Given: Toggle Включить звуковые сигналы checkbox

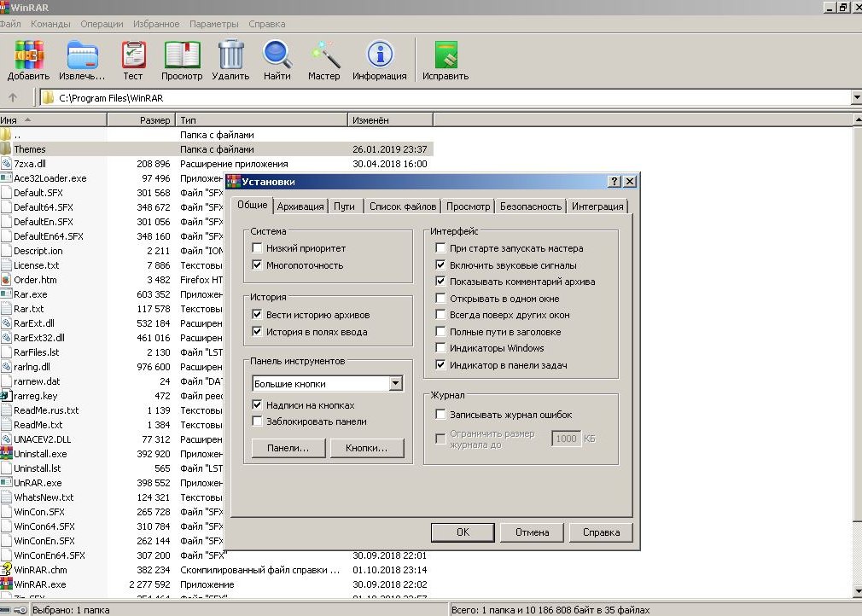Looking at the screenshot, I should click(440, 264).
